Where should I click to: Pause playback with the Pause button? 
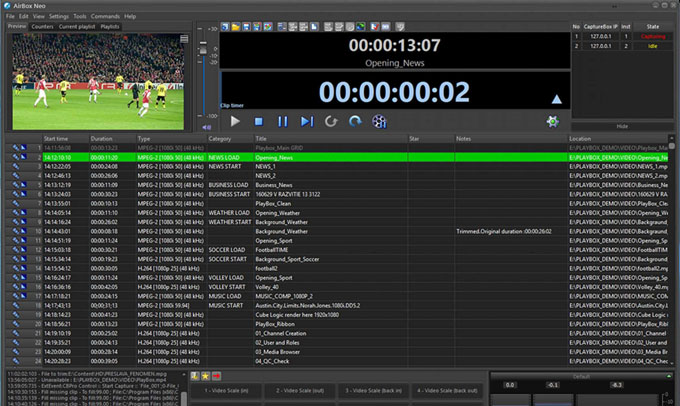282,122
